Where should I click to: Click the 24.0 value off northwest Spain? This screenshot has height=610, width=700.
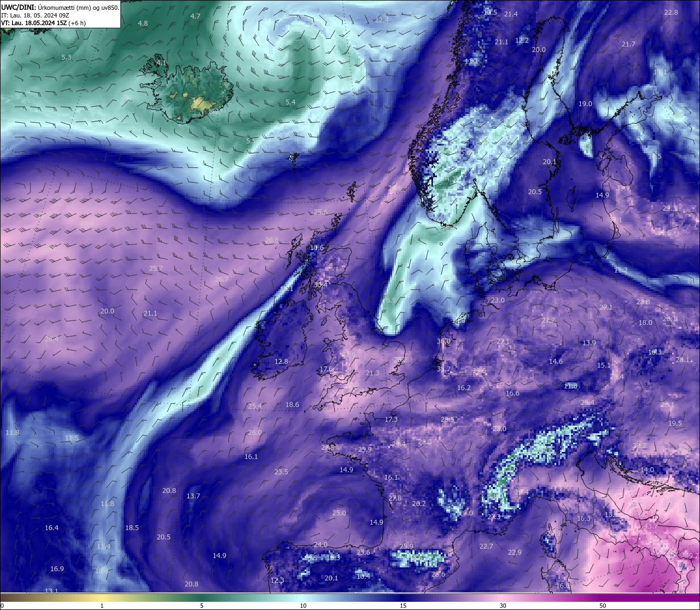pyautogui.click(x=320, y=545)
